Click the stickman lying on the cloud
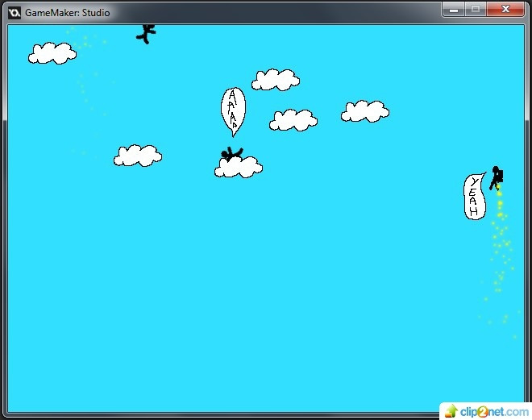Screen dimensions: 532x420 point(232,154)
